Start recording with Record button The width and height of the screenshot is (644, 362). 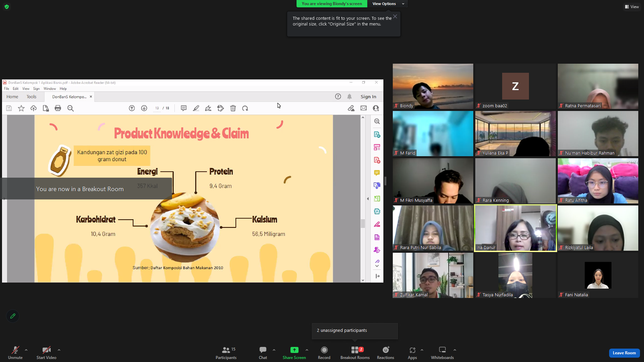(x=324, y=353)
